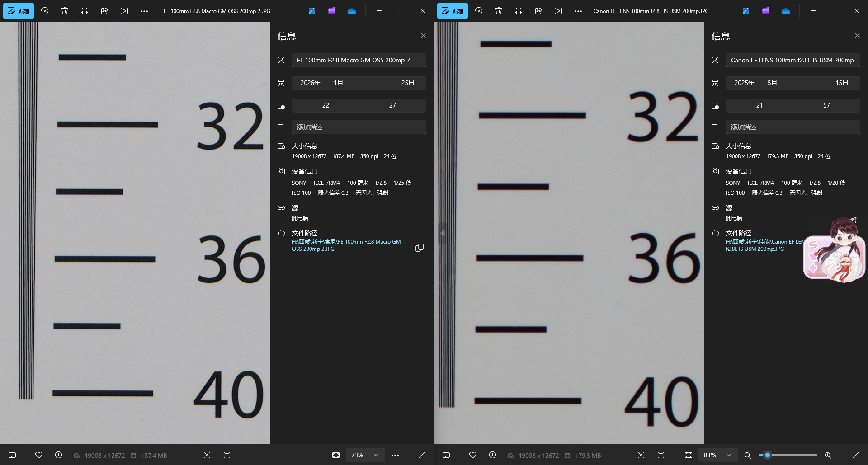Click the 编辑 edit button in the Sony FE window
The height and width of the screenshot is (465, 868).
pyautogui.click(x=19, y=11)
